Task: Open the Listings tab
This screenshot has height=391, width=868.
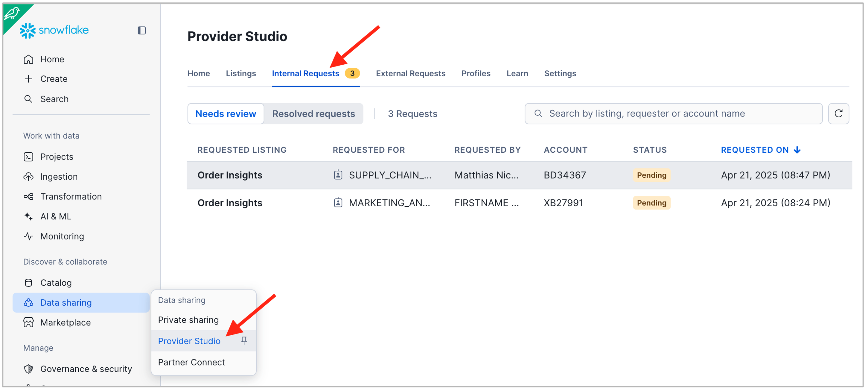Action: click(x=240, y=74)
